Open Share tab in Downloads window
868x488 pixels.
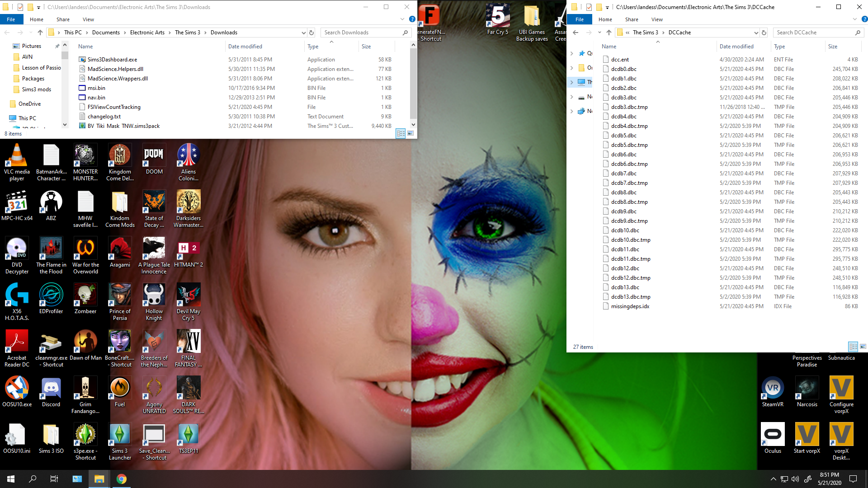tap(63, 19)
